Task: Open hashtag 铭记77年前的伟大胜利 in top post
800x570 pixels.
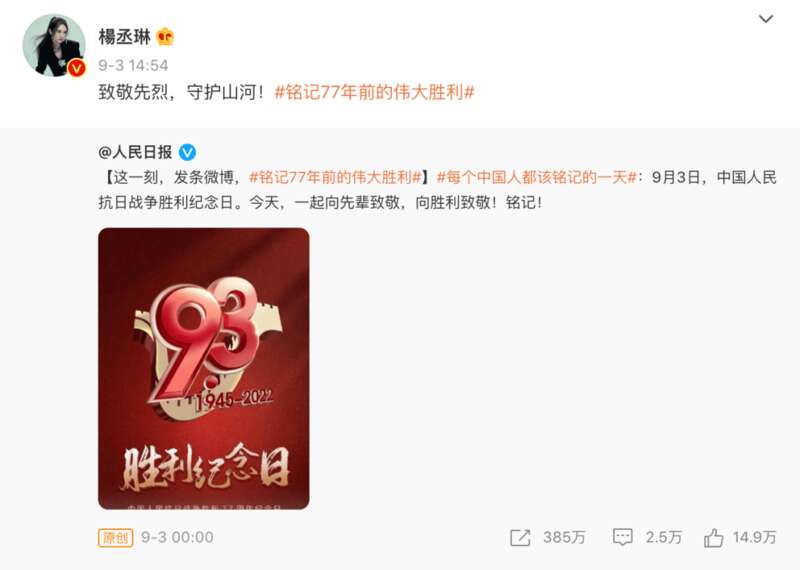Action: (x=374, y=92)
